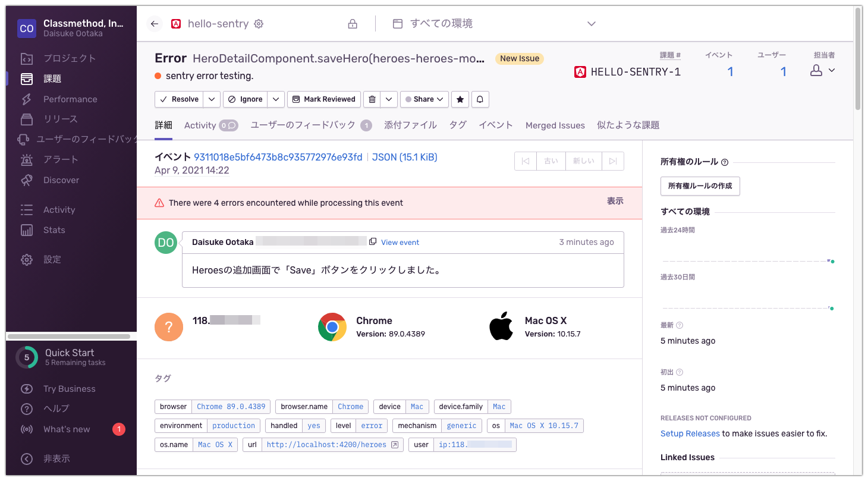Screen dimensions: 868x481
Task: Open the Setup Releases link
Action: pos(690,433)
